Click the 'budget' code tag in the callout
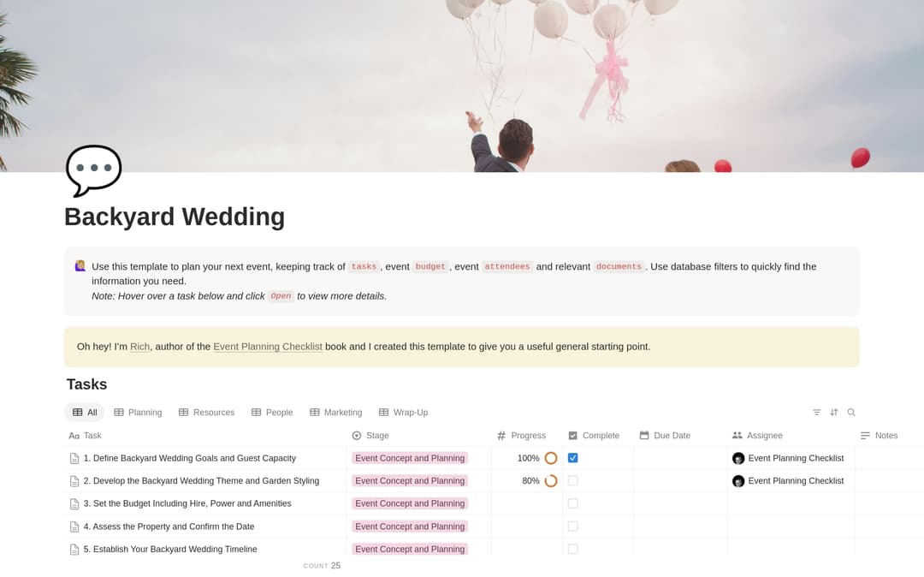This screenshot has height=577, width=924. (430, 266)
